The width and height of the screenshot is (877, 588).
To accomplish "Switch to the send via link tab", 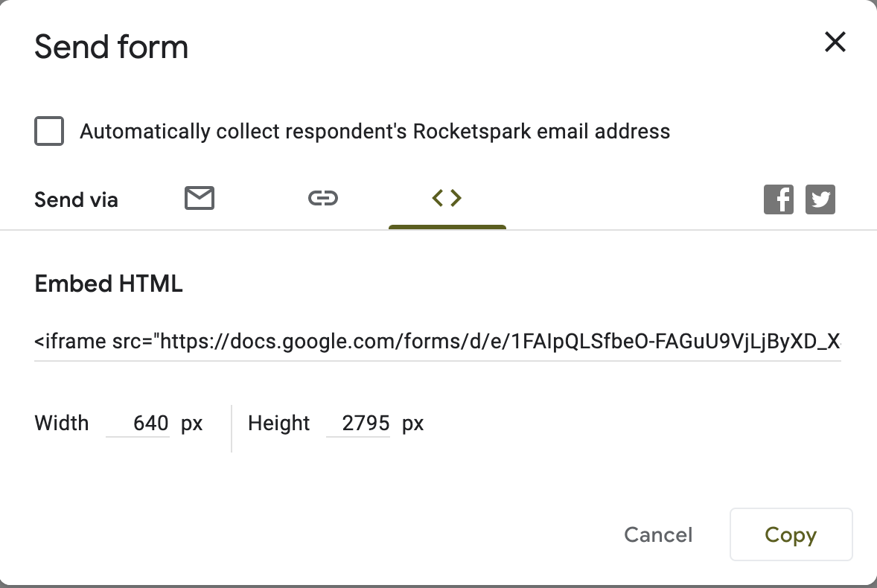I will [323, 198].
